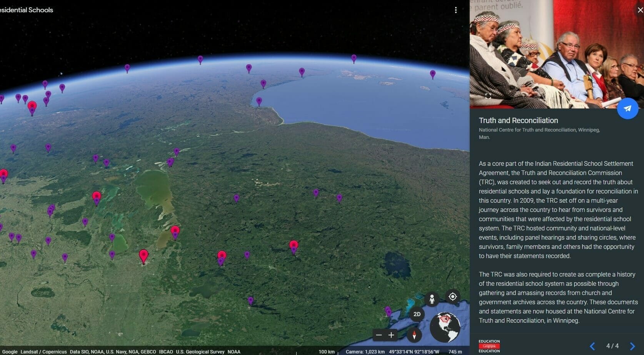
Task: Click the purple pin on the top horizon right
Action: point(432,74)
